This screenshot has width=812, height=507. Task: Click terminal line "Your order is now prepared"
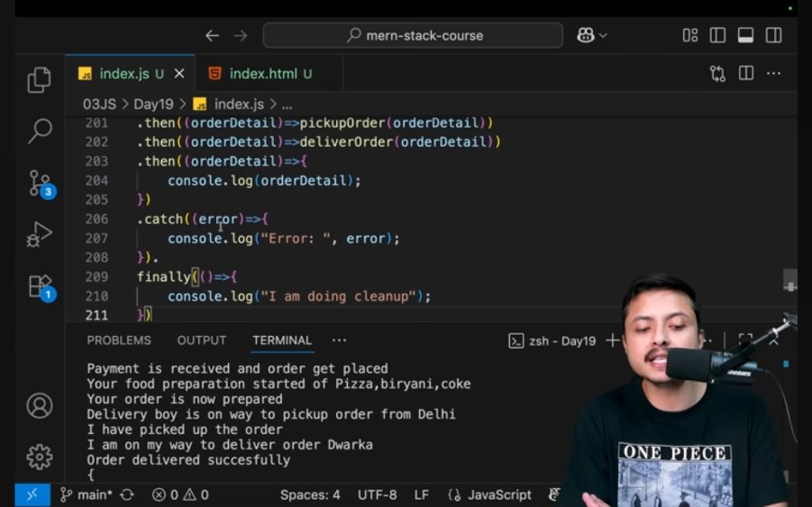pos(185,399)
